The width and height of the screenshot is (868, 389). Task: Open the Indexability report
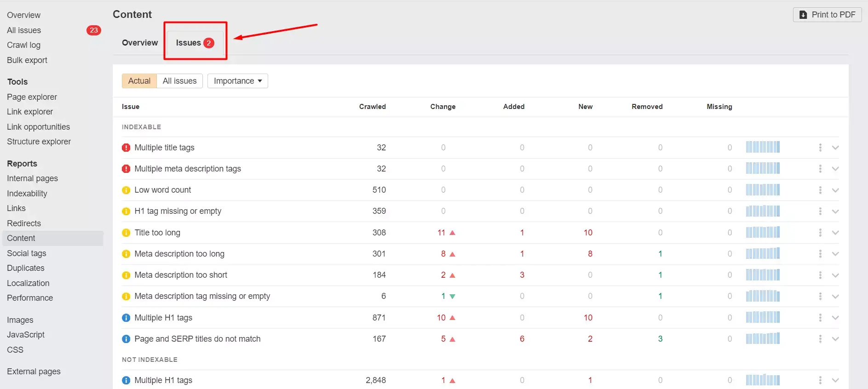pyautogui.click(x=27, y=194)
